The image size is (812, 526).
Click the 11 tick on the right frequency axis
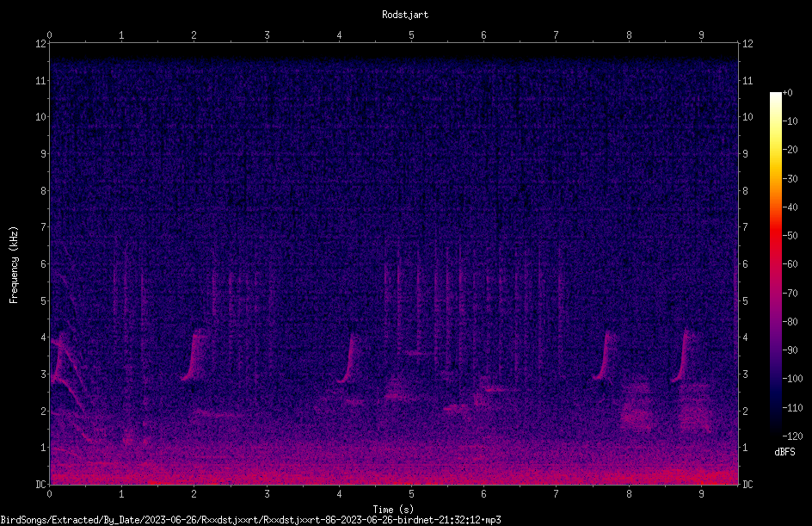(747, 80)
